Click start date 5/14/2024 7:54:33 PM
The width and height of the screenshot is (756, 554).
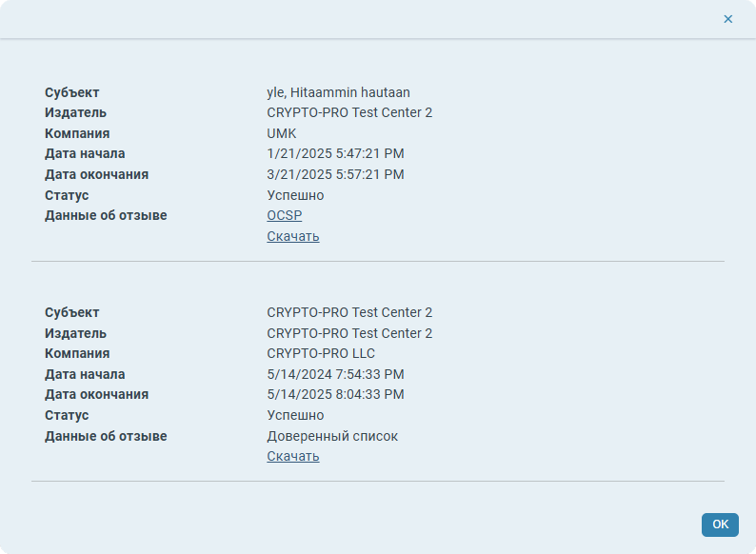(335, 374)
